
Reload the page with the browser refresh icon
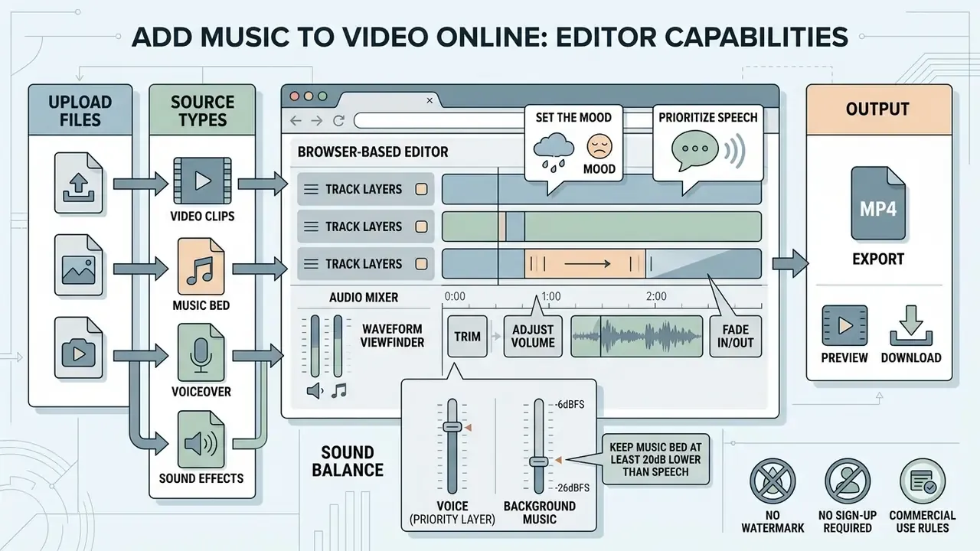338,121
